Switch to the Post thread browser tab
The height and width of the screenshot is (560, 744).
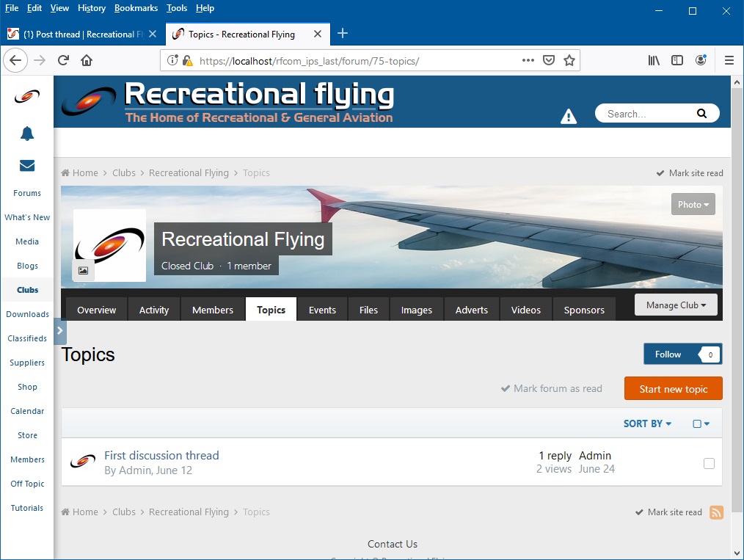(83, 34)
